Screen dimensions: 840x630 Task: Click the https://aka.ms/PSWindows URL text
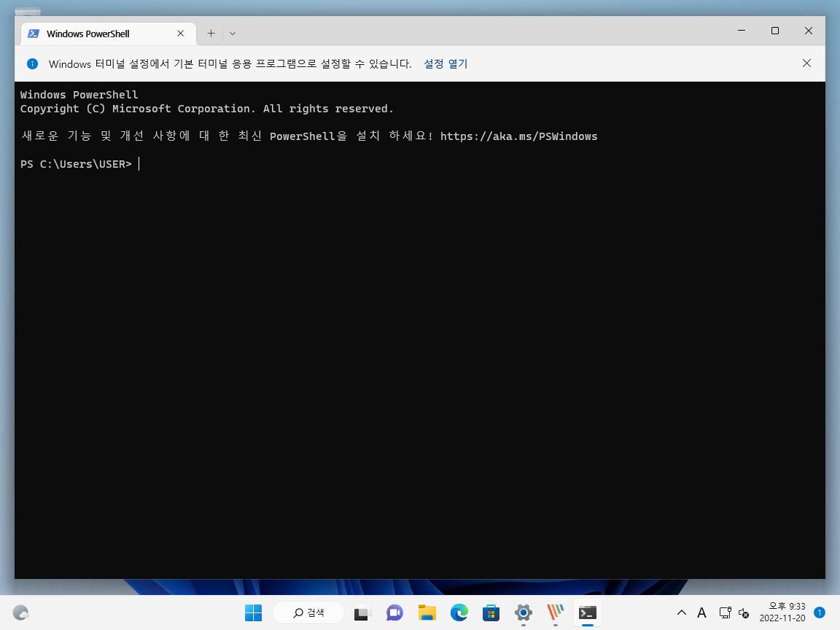[518, 136]
